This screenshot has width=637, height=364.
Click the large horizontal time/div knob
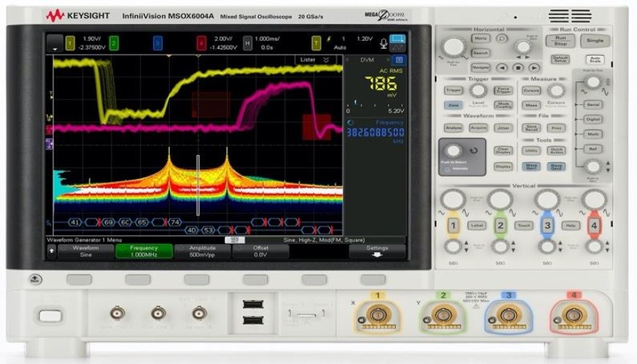tap(453, 47)
